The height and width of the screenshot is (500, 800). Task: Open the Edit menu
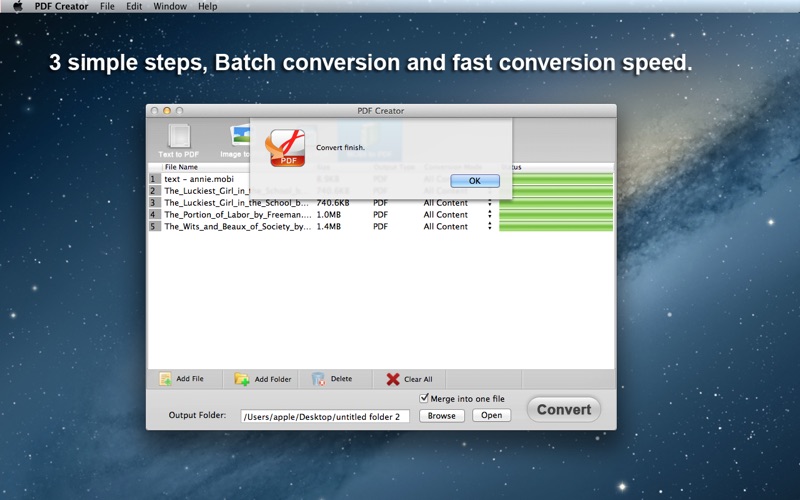134,6
